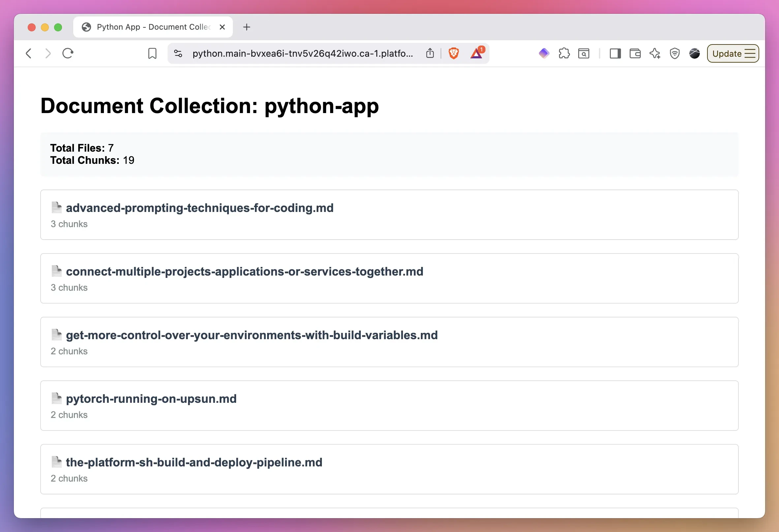Click inside the address bar
779x532 pixels.
coord(302,53)
